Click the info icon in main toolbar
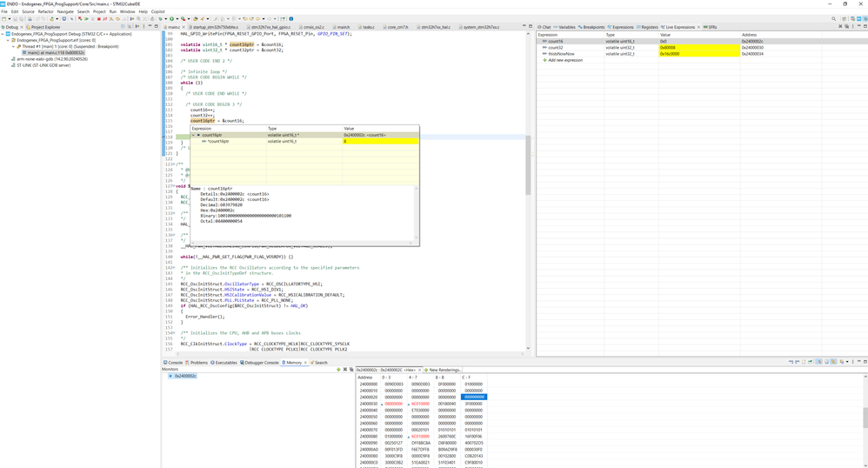This screenshot has height=468, width=868. coord(291,18)
